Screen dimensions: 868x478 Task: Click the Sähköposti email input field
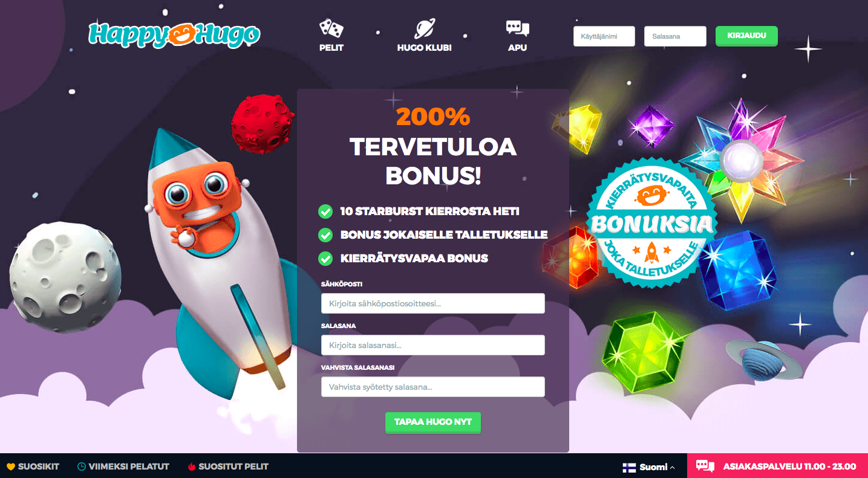coord(433,303)
